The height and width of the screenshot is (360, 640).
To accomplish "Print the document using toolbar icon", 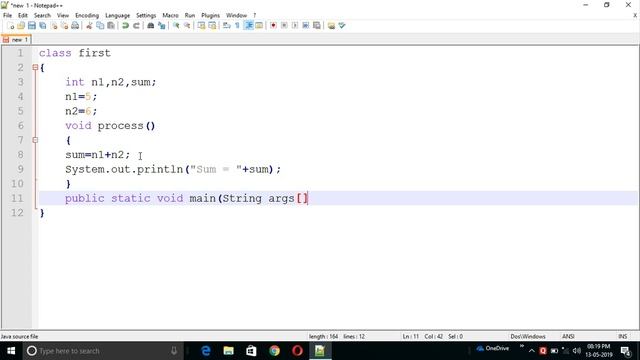I will (x=75, y=26).
